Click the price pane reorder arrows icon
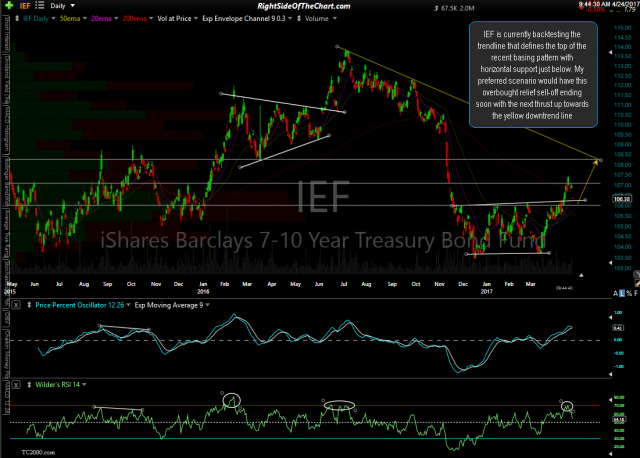 [x=17, y=18]
